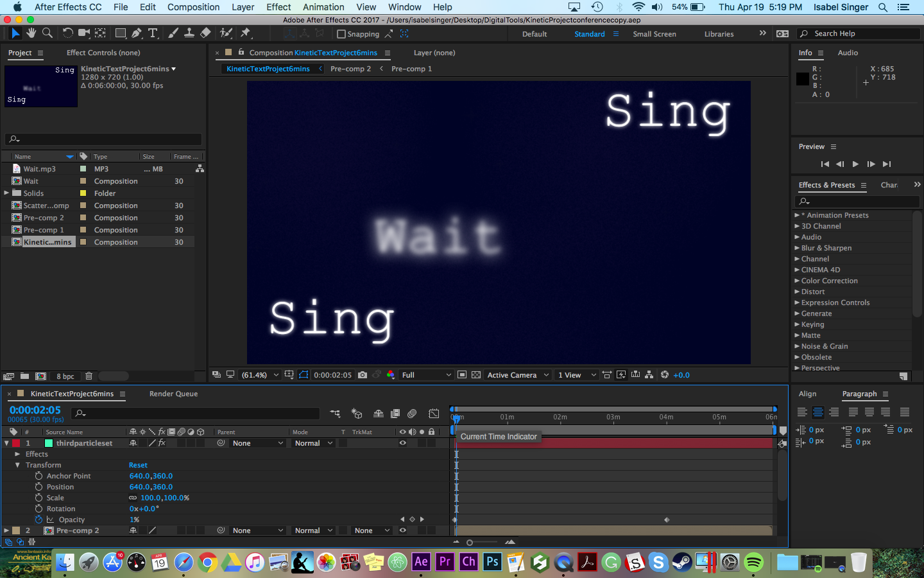Toggle Transparency Grid in viewer
This screenshot has height=578, width=924.
(x=476, y=375)
